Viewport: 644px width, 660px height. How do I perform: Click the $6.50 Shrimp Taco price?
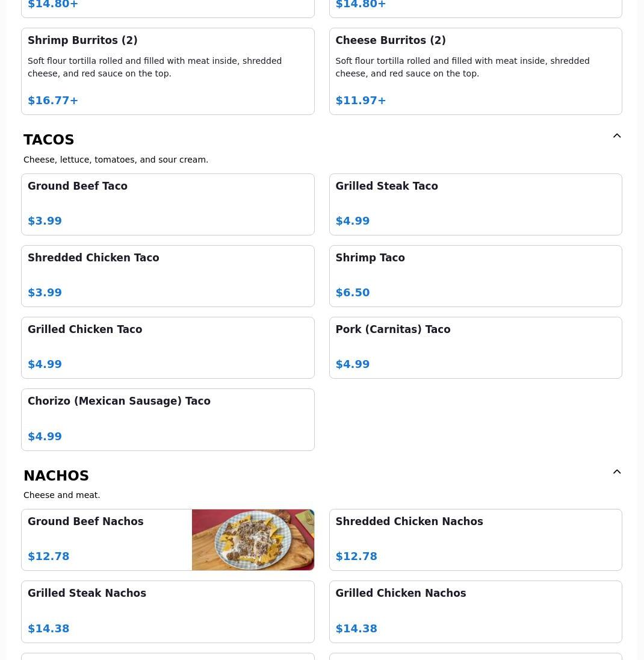(353, 293)
